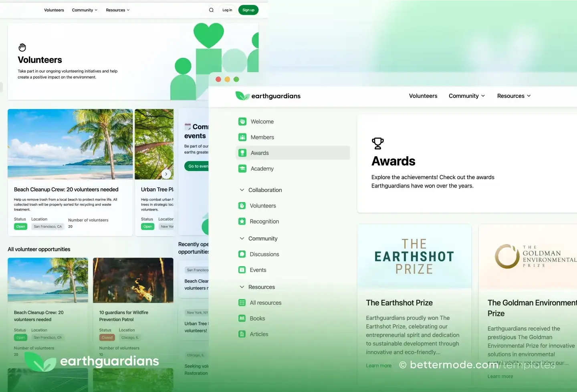Collapse the Collaboration section in the sidebar
This screenshot has height=392, width=577.
coord(242,190)
